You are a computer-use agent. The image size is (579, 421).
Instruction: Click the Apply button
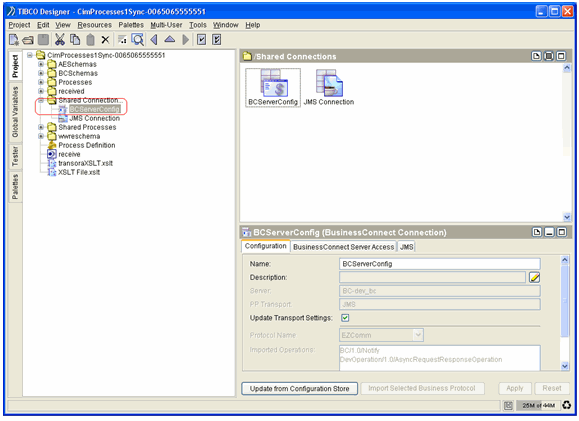(x=515, y=389)
